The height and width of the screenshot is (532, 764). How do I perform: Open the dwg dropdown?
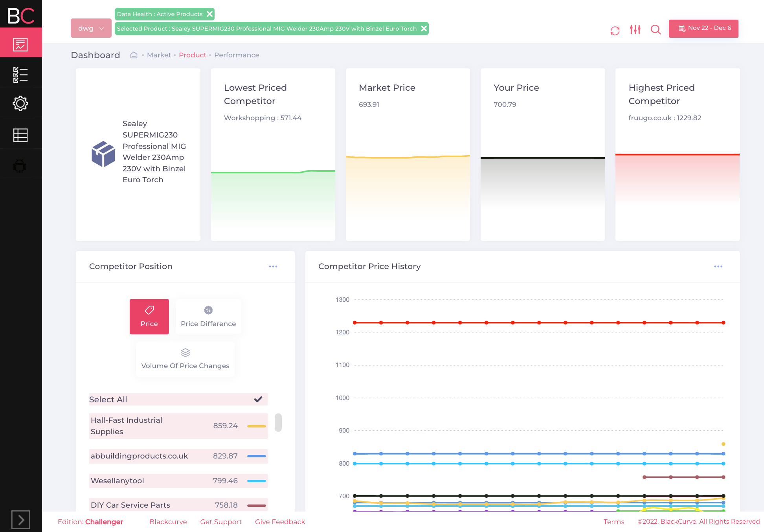[x=91, y=28]
